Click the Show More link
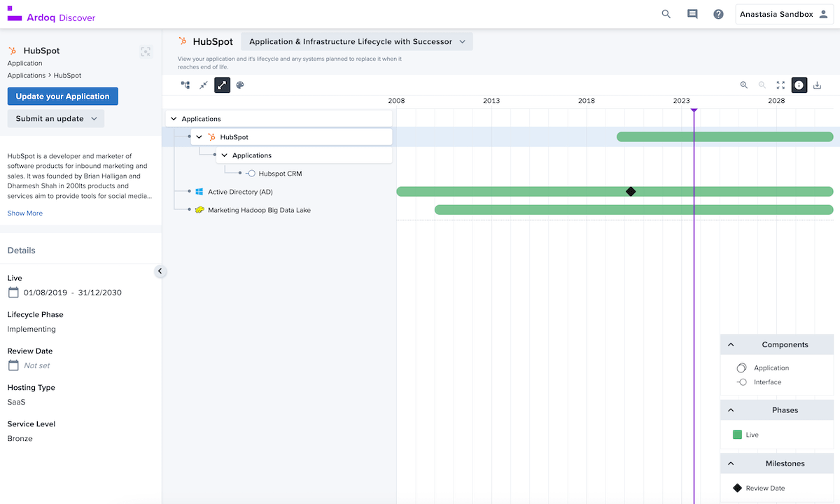840x504 pixels. 25,213
